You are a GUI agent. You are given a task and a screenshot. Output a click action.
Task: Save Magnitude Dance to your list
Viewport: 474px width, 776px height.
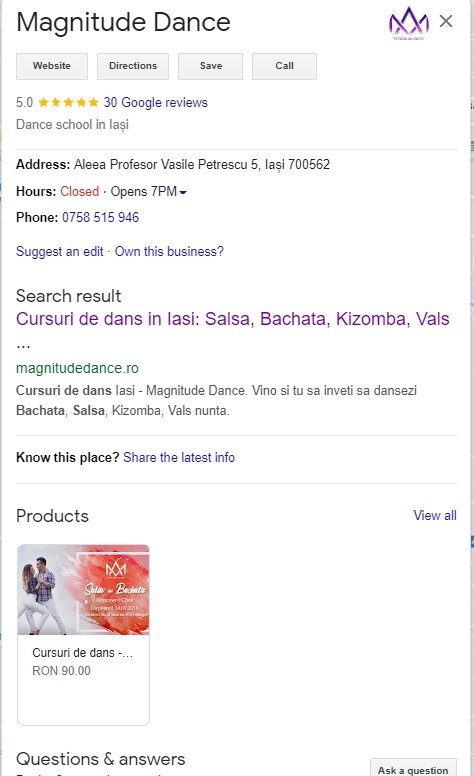click(210, 66)
